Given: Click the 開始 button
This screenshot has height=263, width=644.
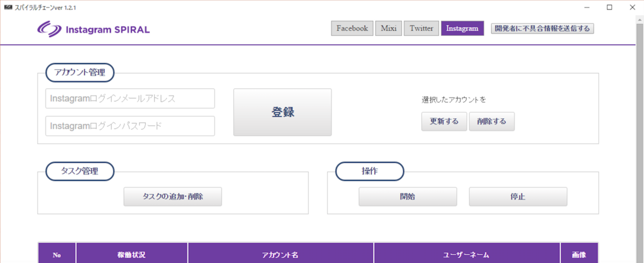Looking at the screenshot, I should (x=408, y=196).
